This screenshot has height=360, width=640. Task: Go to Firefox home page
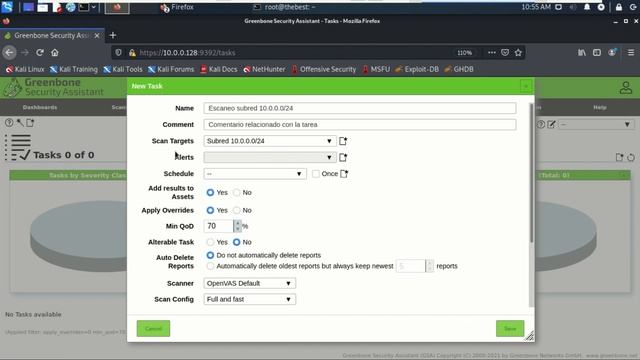tap(55, 53)
